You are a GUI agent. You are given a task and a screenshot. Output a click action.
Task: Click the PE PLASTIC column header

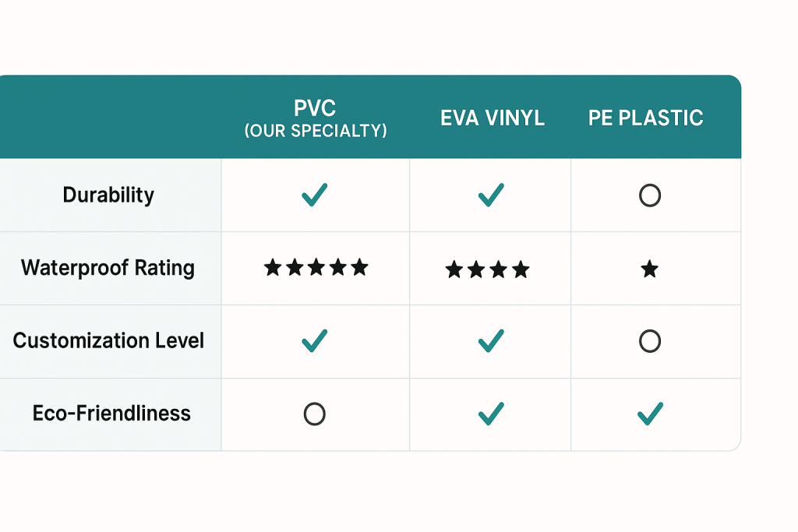(646, 118)
